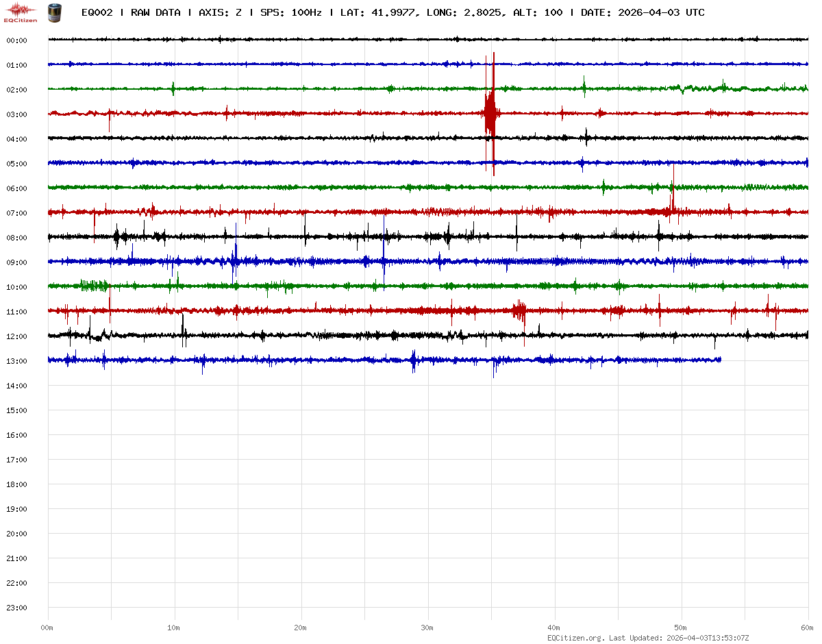
Task: Click the EQCitizen logo in top-left corner
Action: (21, 12)
